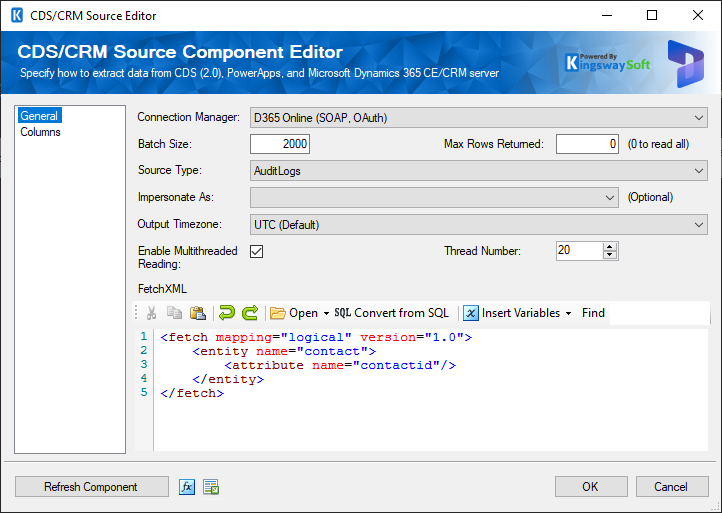Screen dimensions: 722x513
Task: Decrease the Thread Number value
Action: click(x=610, y=255)
